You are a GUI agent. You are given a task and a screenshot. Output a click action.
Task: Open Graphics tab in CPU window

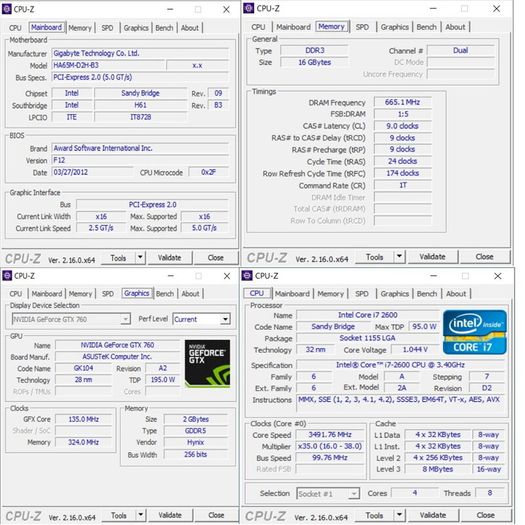coord(394,294)
